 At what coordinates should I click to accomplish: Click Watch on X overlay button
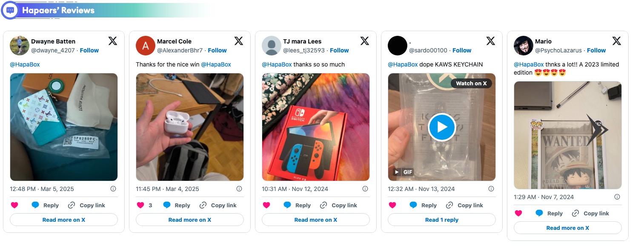(x=471, y=83)
